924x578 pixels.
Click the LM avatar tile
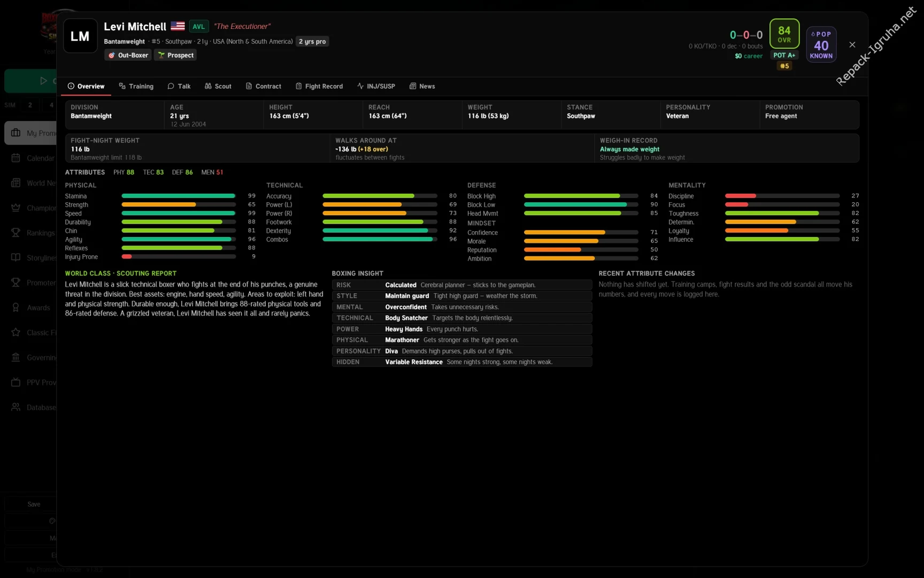point(80,36)
